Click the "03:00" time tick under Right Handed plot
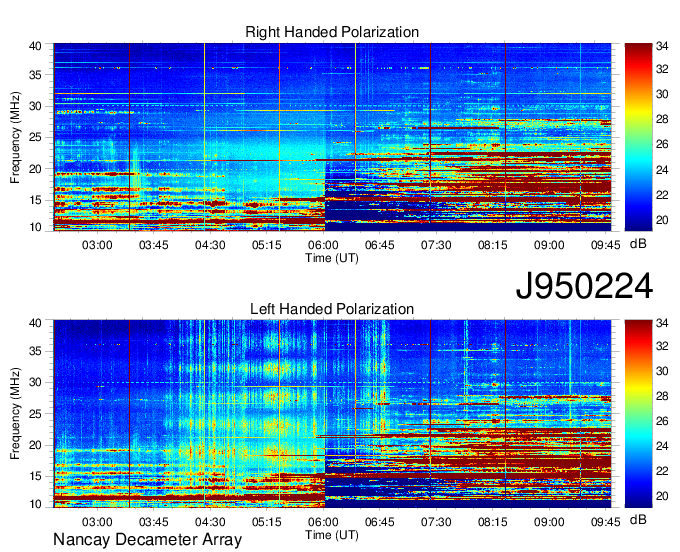 97,245
